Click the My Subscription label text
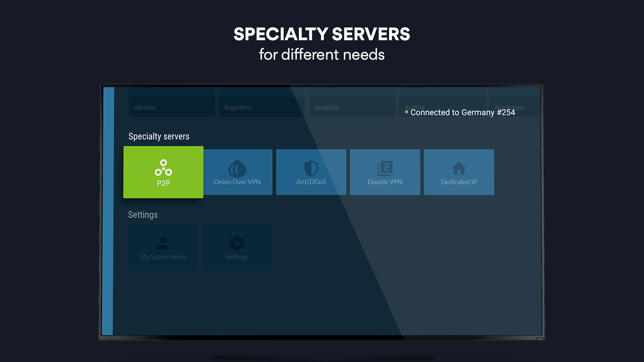This screenshot has width=644, height=362. tap(163, 257)
